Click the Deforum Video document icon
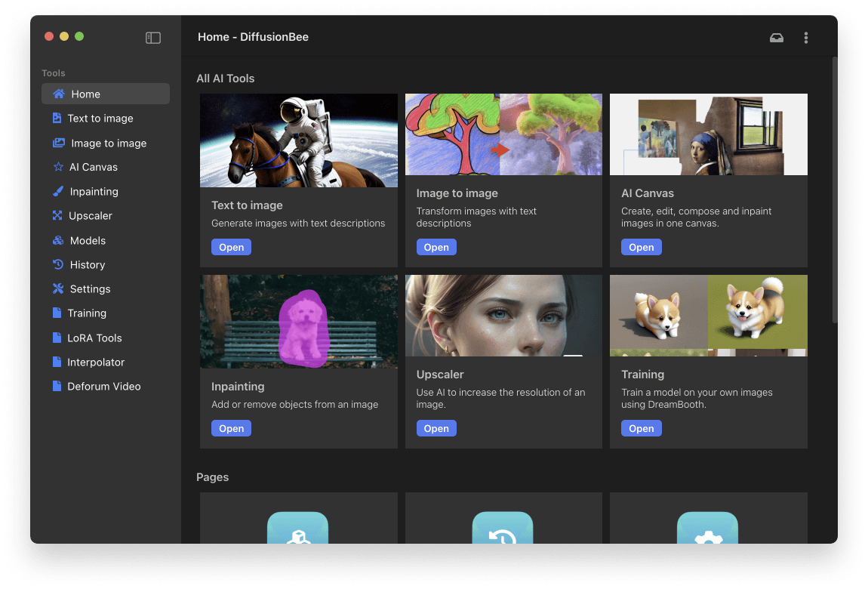Image resolution: width=868 pixels, height=589 pixels. [57, 386]
